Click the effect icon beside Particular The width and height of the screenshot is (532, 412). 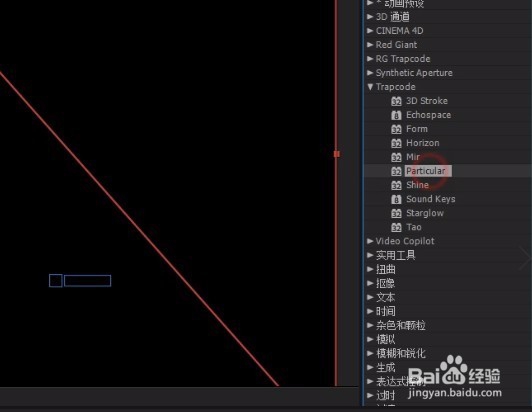(x=396, y=171)
